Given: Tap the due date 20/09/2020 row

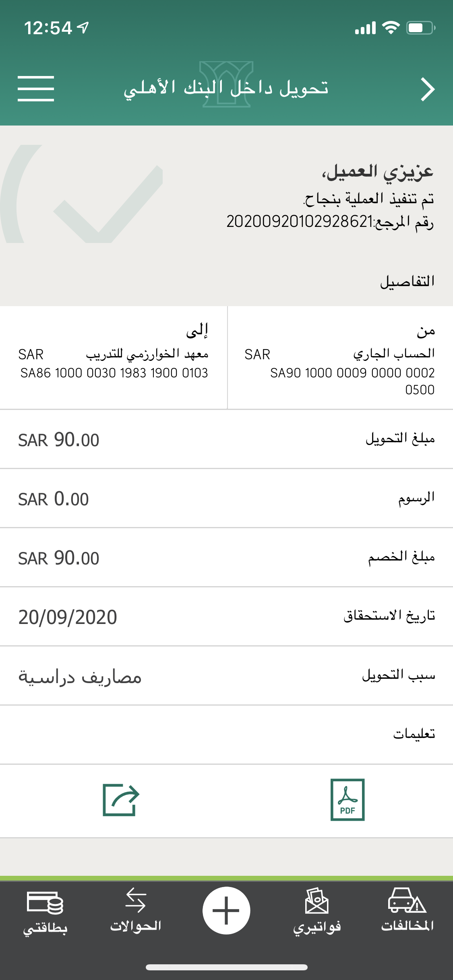Looking at the screenshot, I should click(x=226, y=617).
